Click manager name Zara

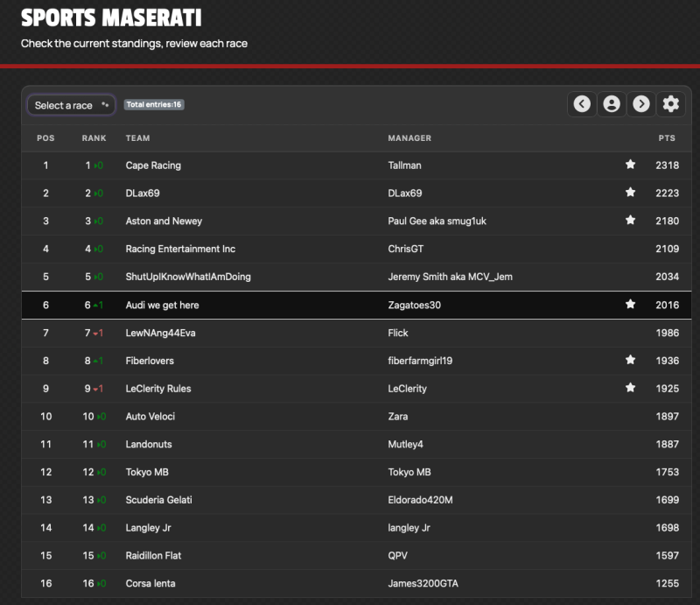click(x=398, y=417)
